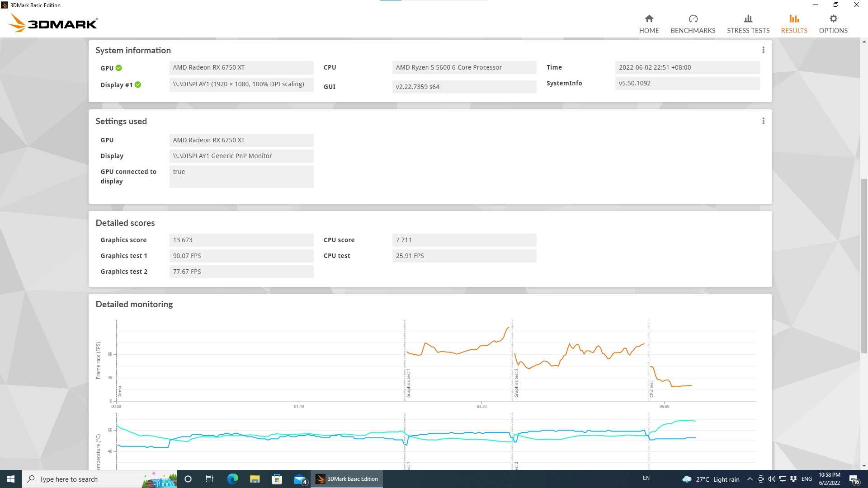Image resolution: width=868 pixels, height=488 pixels.
Task: Click the EN language bar indicator
Action: pos(646,478)
